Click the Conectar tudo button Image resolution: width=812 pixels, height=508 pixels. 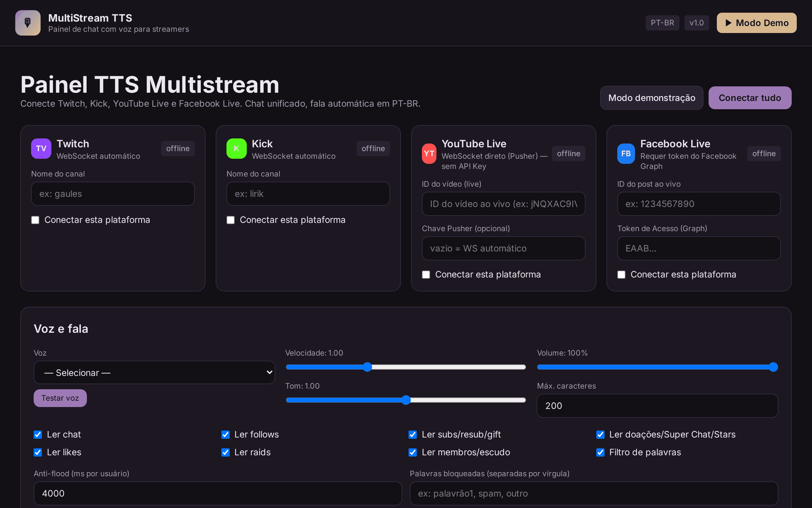[750, 98]
